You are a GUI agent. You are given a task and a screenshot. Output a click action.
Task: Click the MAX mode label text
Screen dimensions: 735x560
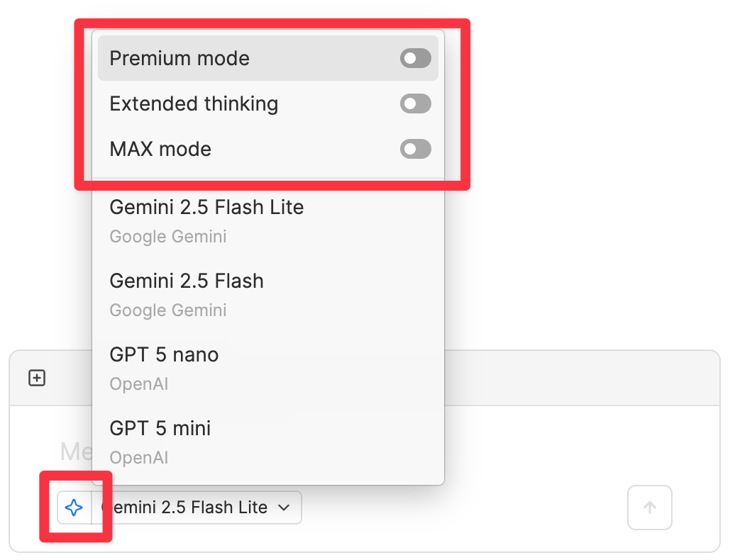click(x=160, y=149)
